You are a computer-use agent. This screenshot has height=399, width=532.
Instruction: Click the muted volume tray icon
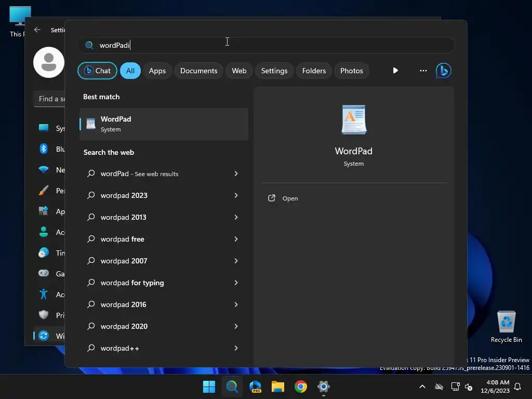tap(469, 387)
